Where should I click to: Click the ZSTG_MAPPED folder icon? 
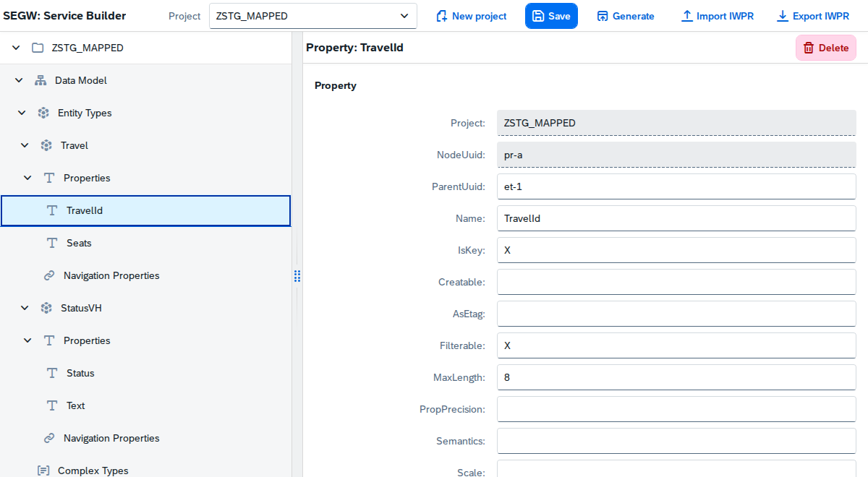click(x=38, y=48)
